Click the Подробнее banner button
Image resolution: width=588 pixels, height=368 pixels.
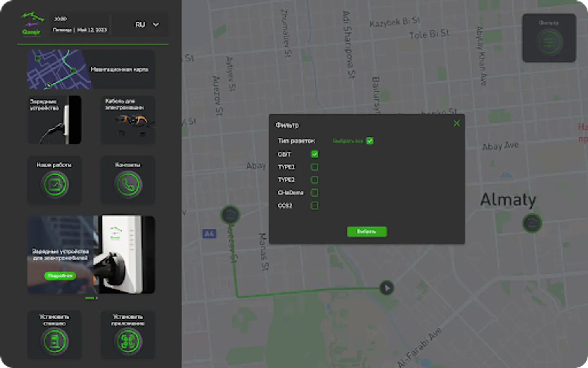[x=60, y=276]
